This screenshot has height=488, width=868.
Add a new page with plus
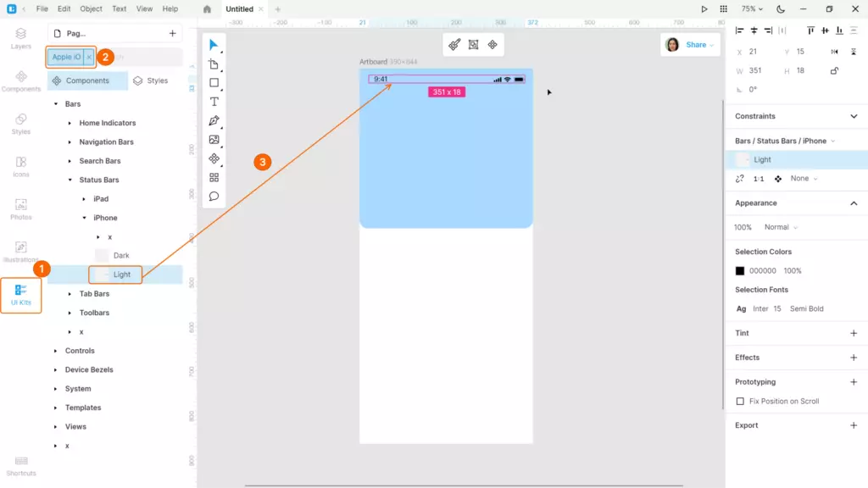(x=173, y=34)
